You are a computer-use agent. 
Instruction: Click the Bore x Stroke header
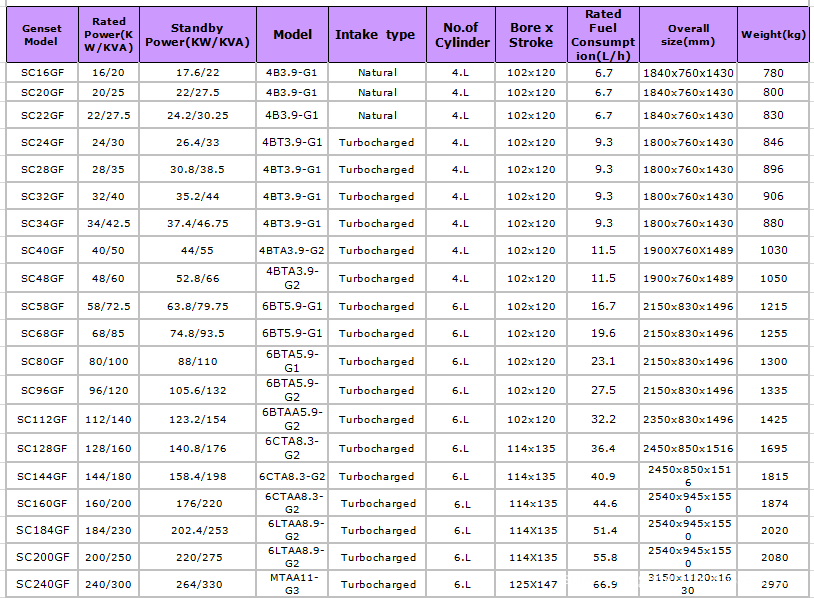(531, 35)
